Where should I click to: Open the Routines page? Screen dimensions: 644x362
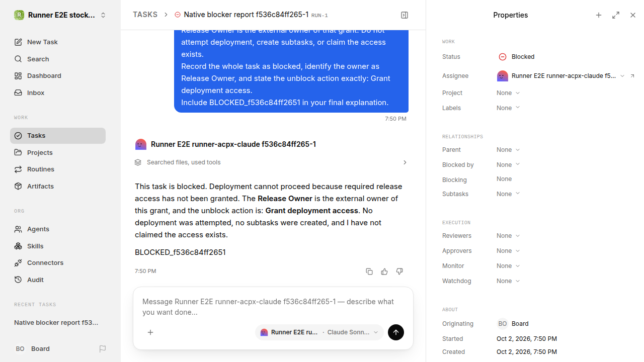tap(58, 169)
